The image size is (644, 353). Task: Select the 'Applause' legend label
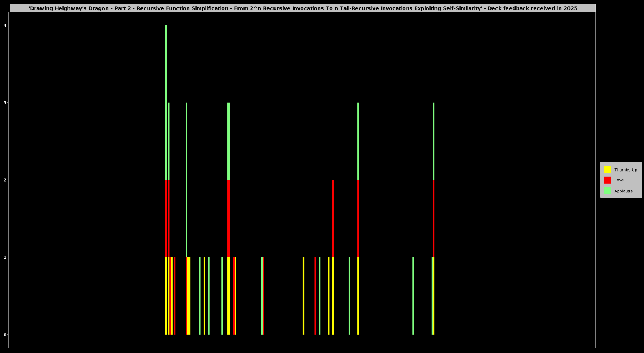click(x=623, y=191)
